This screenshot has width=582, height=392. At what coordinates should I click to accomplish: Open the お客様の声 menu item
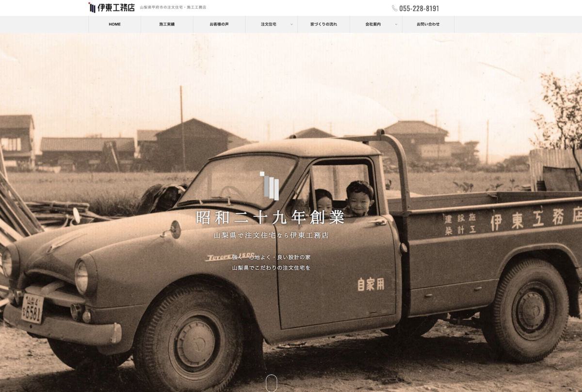[x=219, y=24]
